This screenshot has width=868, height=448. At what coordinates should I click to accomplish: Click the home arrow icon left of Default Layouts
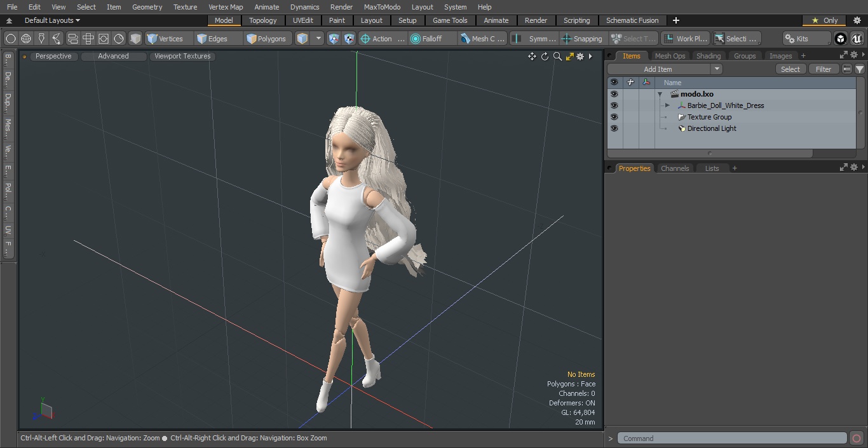point(9,20)
